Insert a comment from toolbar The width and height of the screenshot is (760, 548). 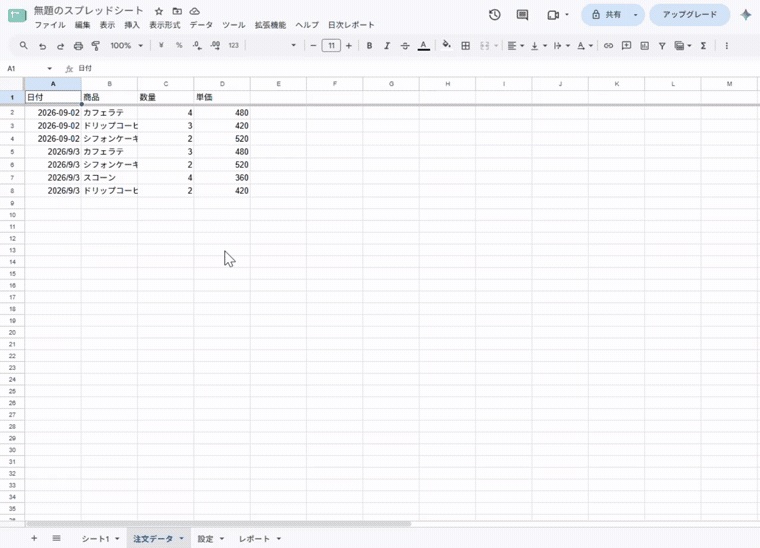[626, 46]
